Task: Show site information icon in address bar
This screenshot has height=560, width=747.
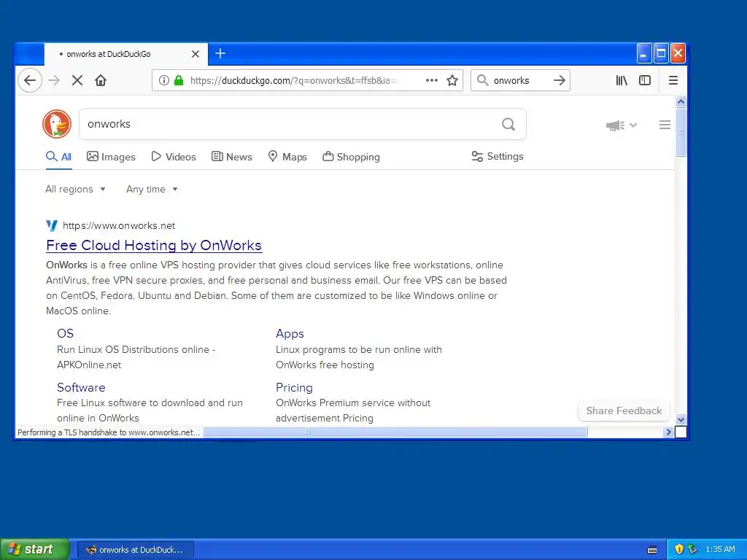Action: (164, 80)
